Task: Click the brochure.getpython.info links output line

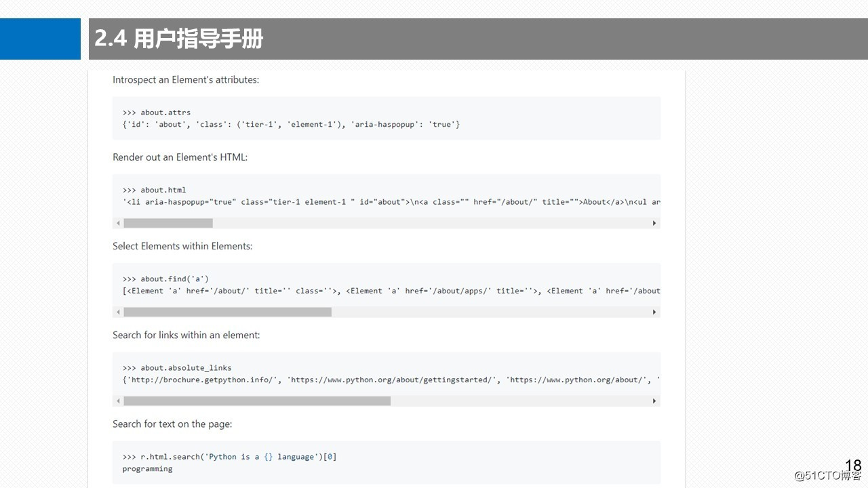Action: 391,380
